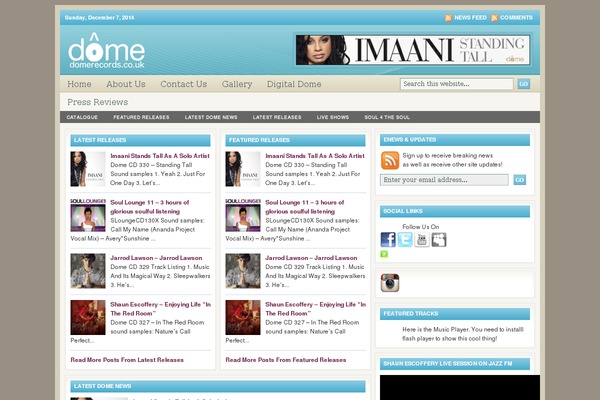Open the Twitter social icon
The image size is (600, 400).
click(x=405, y=240)
